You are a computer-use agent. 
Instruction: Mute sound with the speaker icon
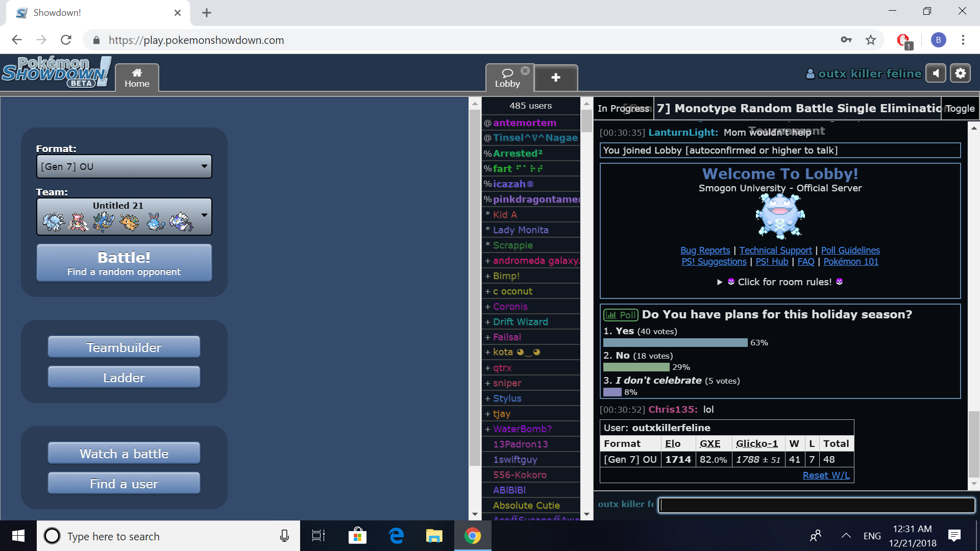(936, 73)
